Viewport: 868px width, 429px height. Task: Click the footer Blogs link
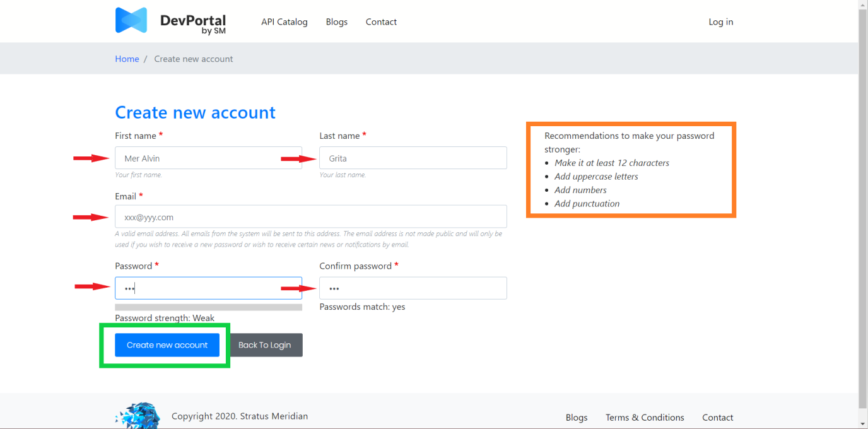[x=577, y=418]
